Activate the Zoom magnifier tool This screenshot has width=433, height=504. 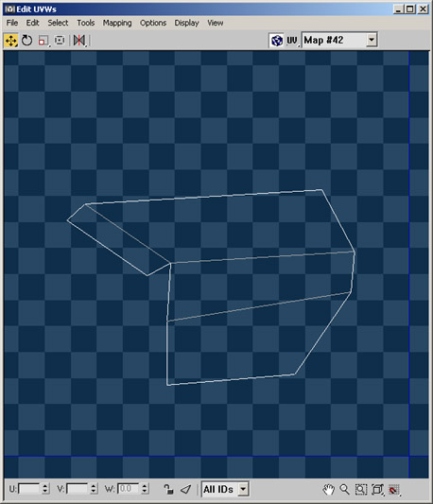[344, 490]
